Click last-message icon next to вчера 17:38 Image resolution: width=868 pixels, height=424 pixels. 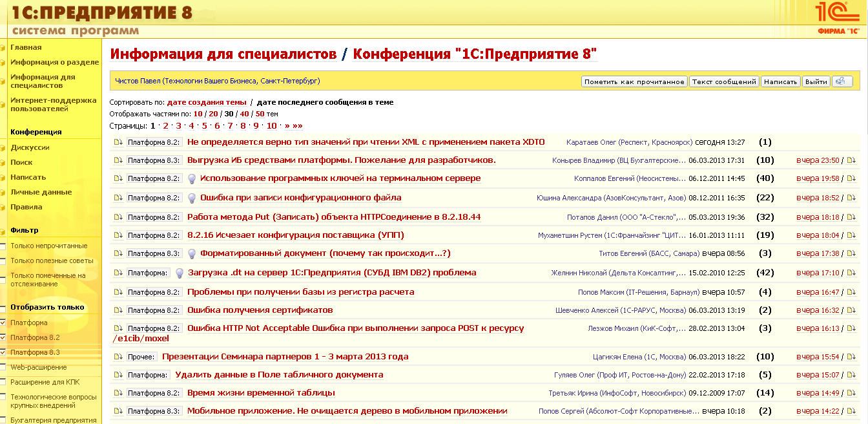pyautogui.click(x=851, y=253)
